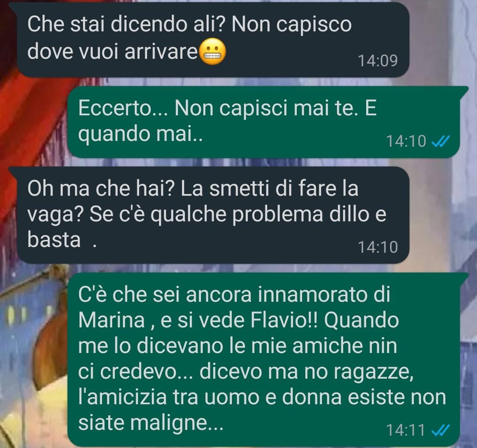Tap the blue double-check beside 14:10

440,141
